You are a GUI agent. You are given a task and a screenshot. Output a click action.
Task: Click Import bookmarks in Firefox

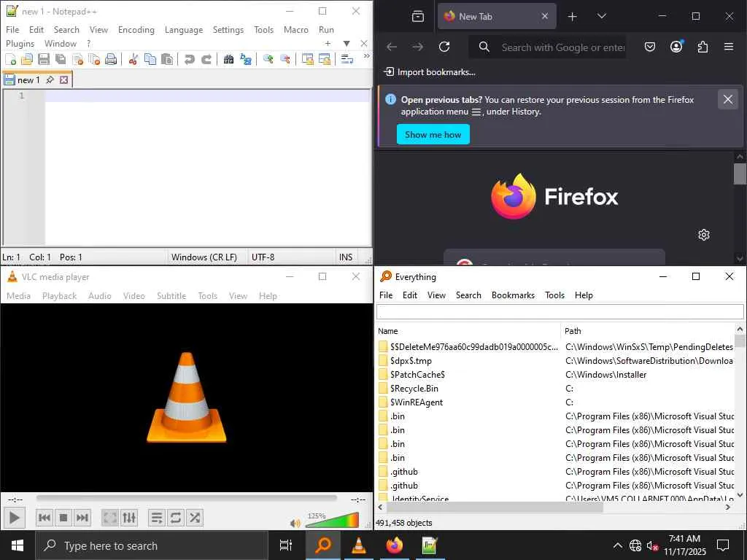pos(430,72)
